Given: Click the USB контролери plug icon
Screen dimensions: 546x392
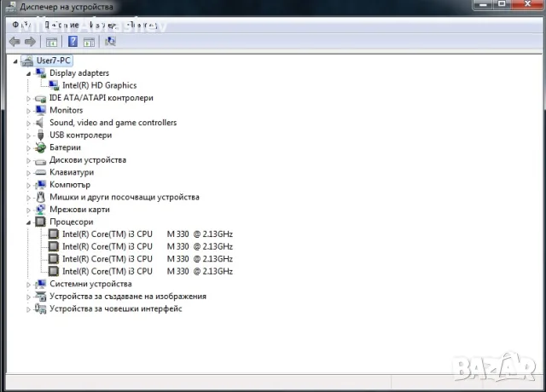Looking at the screenshot, I should 40,135.
